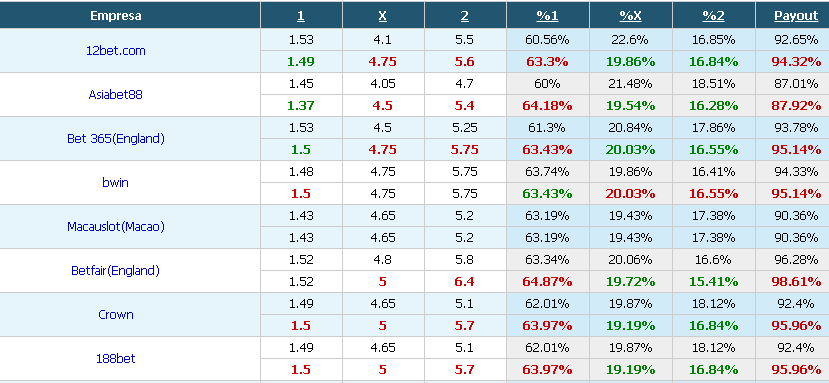Click Betfair's red 6.4 away odds
The width and height of the screenshot is (829, 383).
464,282
